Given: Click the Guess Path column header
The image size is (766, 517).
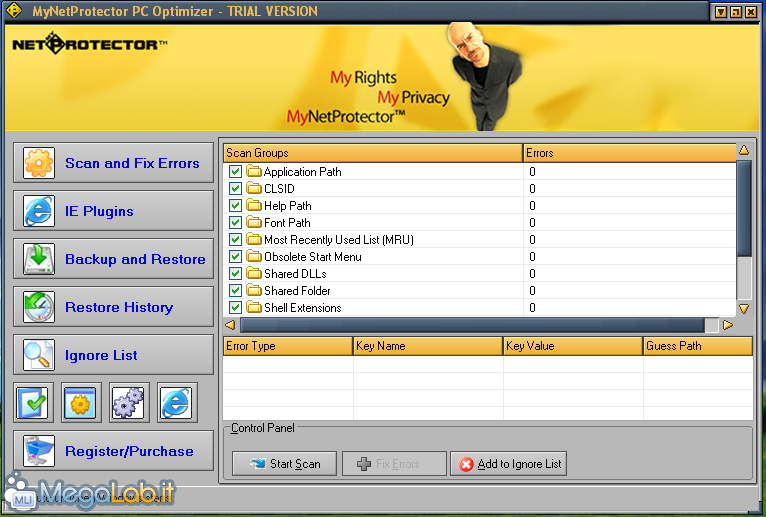Looking at the screenshot, I should (696, 346).
